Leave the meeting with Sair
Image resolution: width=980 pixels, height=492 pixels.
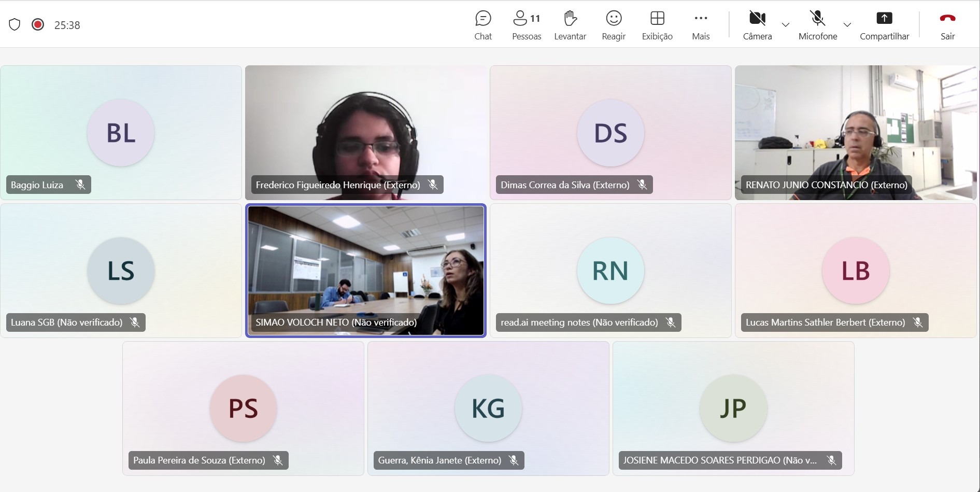947,25
